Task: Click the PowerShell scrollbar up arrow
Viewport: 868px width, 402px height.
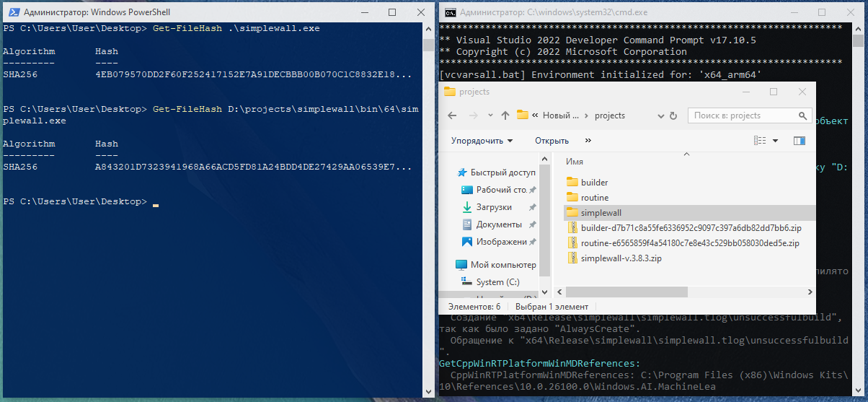Action: click(x=428, y=28)
